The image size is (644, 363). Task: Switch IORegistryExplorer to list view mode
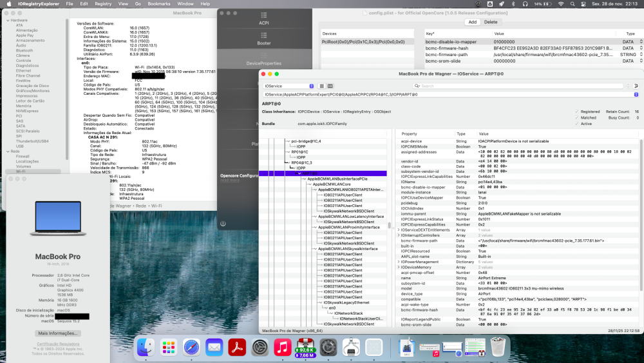click(321, 86)
